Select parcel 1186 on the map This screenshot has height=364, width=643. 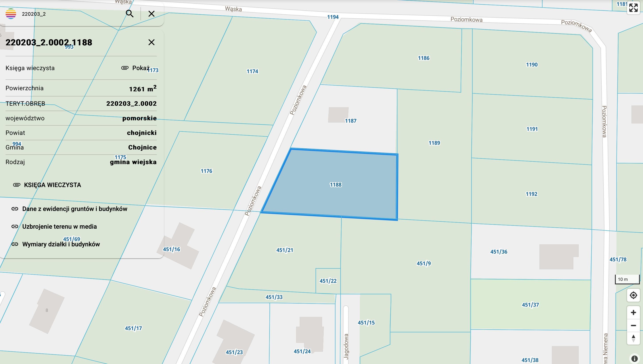424,58
